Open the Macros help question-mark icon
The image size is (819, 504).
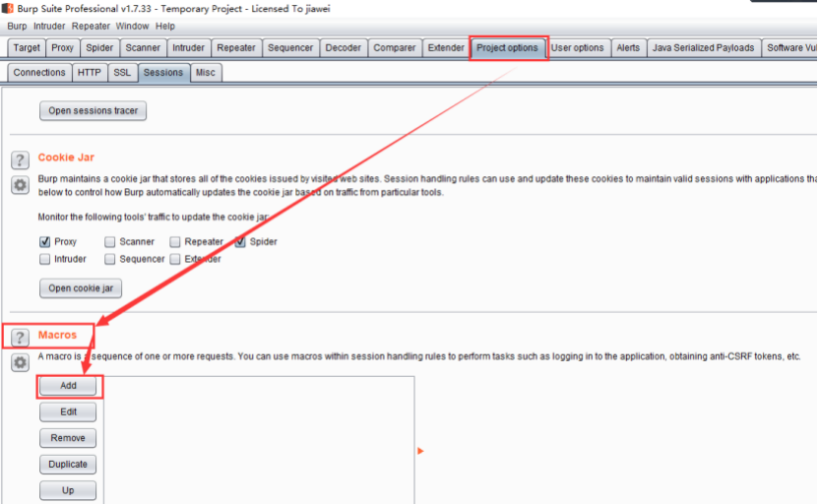[20, 338]
